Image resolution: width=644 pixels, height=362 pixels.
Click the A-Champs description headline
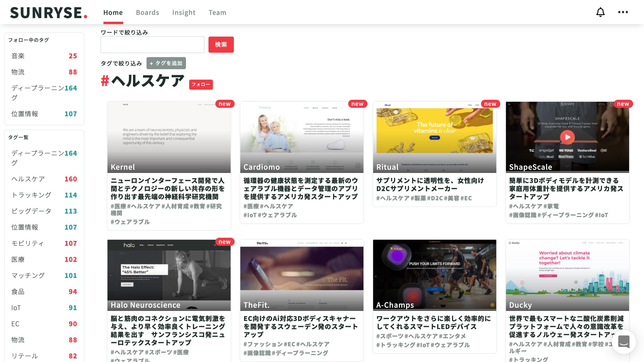pos(433,323)
